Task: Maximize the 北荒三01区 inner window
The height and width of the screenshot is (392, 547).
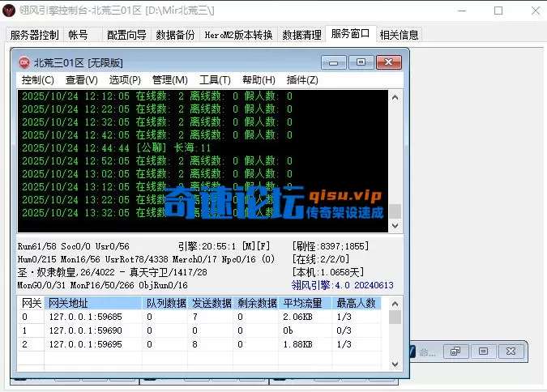Action: [361, 62]
